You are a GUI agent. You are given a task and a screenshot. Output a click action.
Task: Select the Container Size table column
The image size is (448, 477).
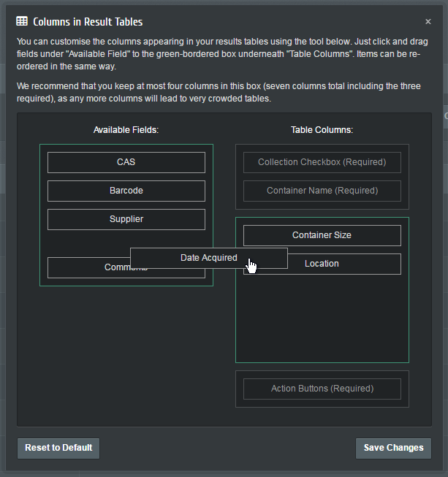point(322,235)
